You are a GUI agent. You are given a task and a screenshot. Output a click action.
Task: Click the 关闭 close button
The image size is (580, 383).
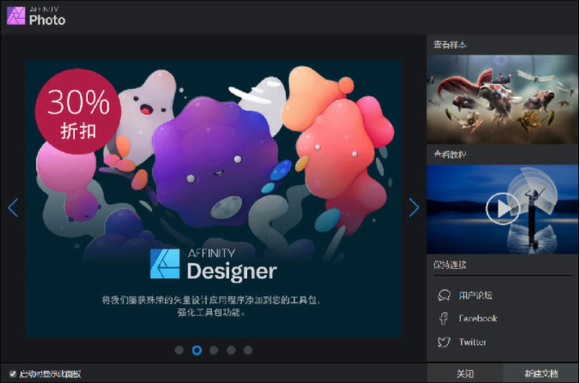pos(465,373)
